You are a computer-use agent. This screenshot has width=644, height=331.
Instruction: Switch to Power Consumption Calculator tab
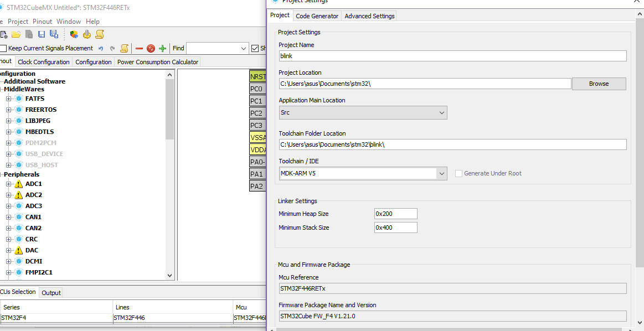158,62
